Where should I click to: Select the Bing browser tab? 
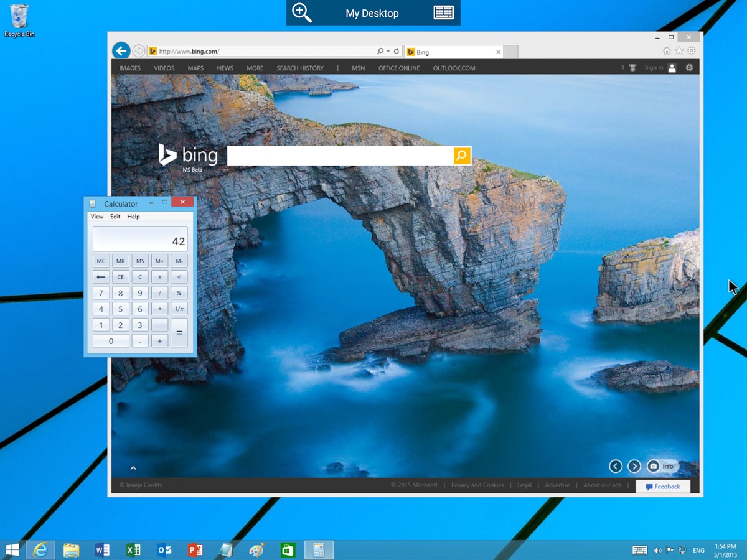(x=453, y=52)
